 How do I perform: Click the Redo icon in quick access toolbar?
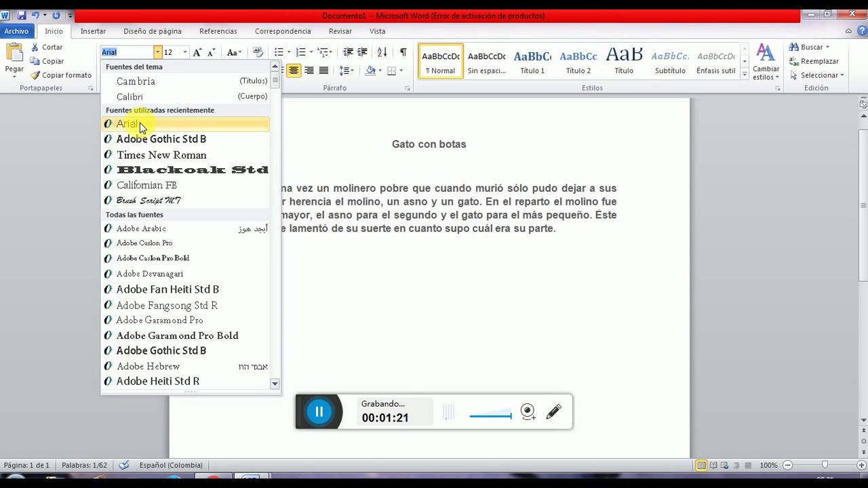(56, 15)
